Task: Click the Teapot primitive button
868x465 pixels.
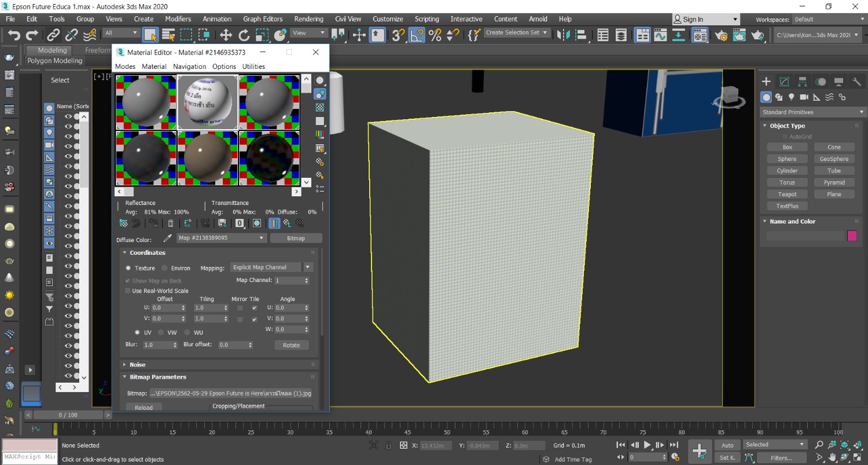Action: pos(787,194)
